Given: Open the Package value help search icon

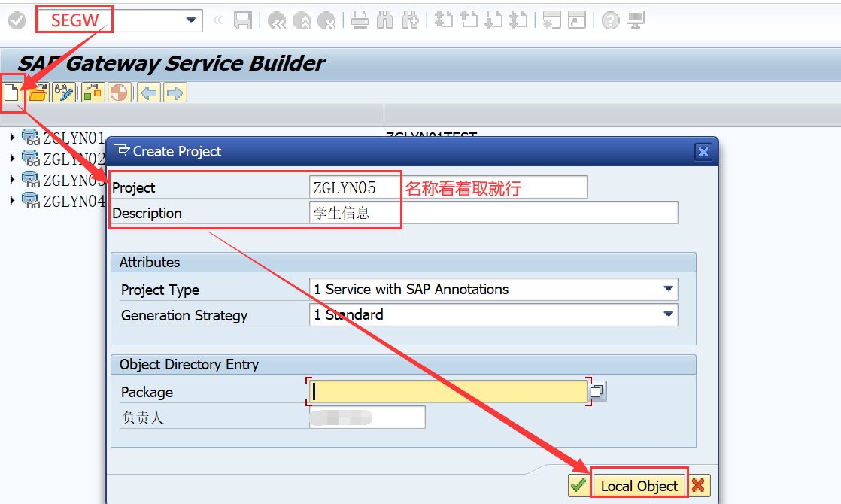Looking at the screenshot, I should (597, 391).
